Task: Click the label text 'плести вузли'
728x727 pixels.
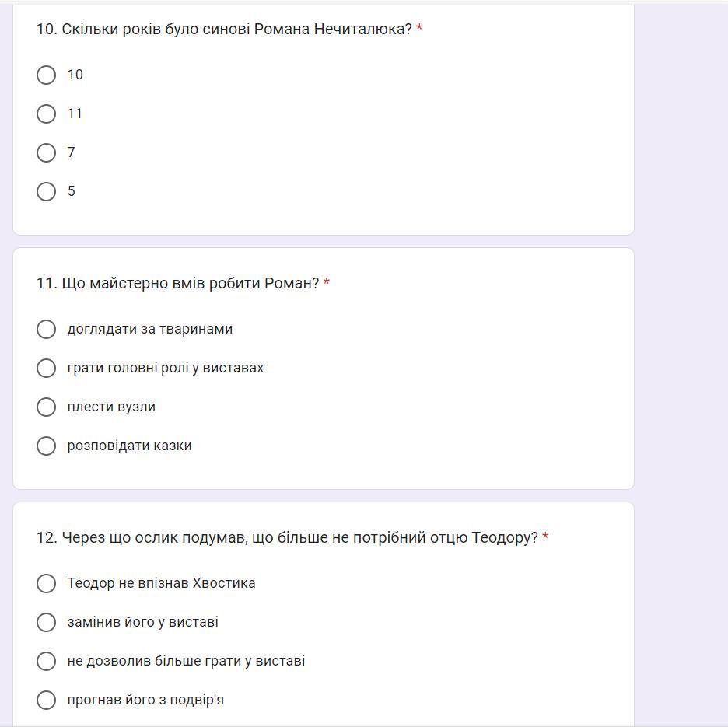Action: click(111, 407)
